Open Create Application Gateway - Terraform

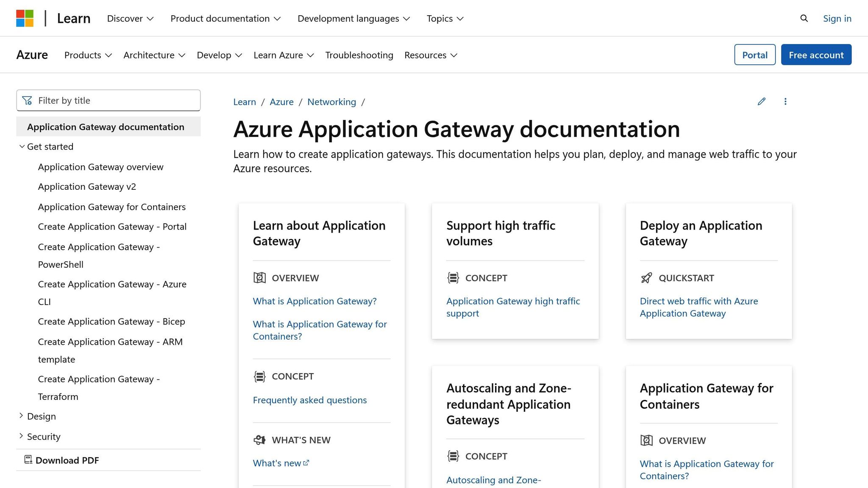(99, 388)
